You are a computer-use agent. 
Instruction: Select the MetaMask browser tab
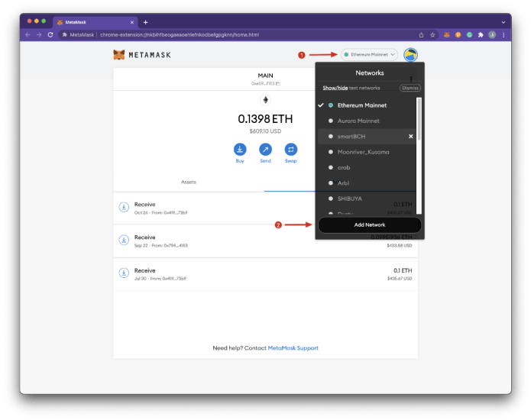(95, 22)
